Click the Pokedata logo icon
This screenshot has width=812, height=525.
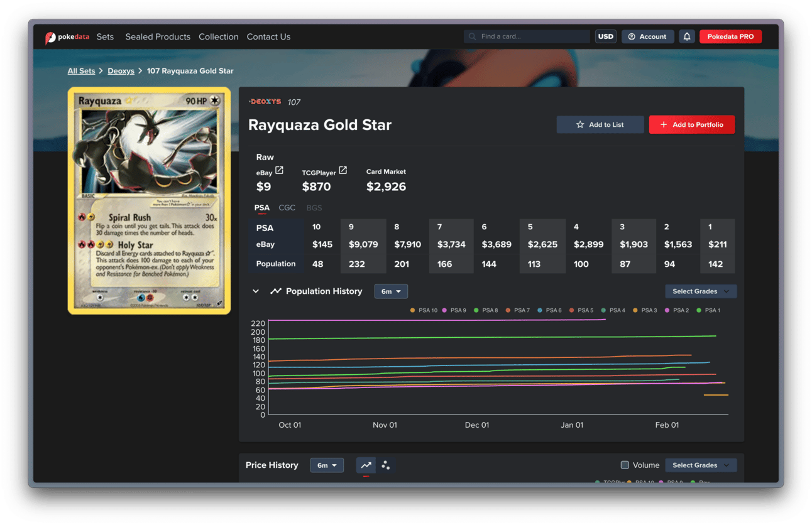coord(50,38)
